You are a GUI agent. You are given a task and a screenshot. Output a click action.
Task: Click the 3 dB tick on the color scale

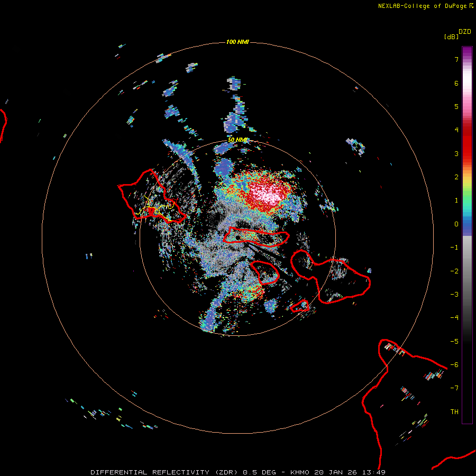(456, 153)
